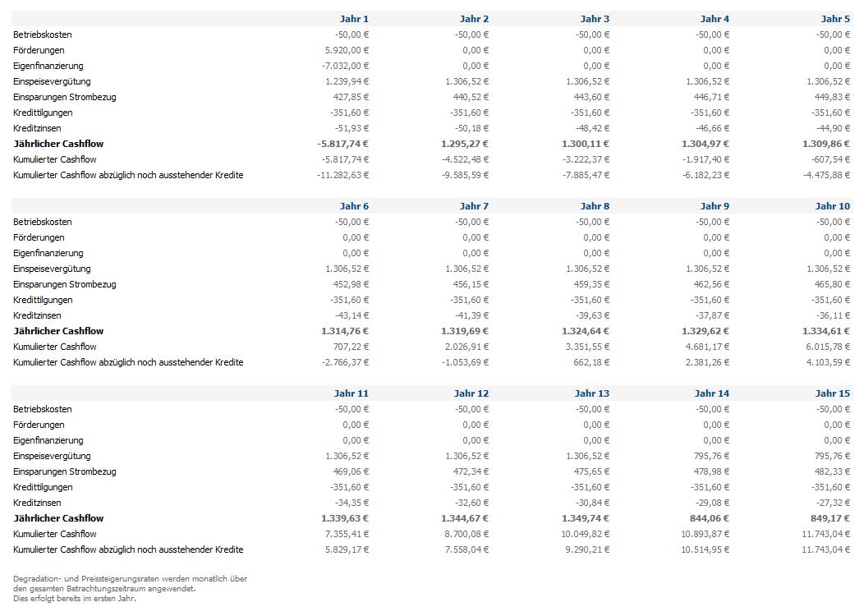Click footnote line Dies erfolgt bereits im ersten Jahr
This screenshot has width=864, height=616.
click(75, 599)
